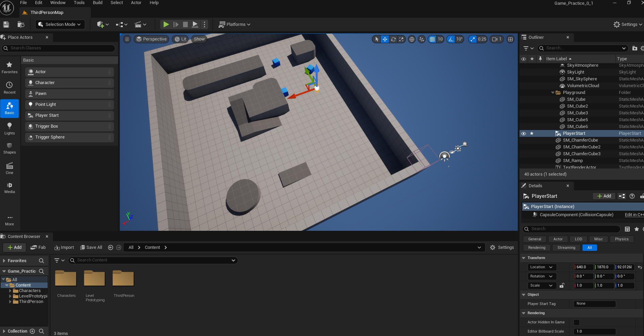Image resolution: width=644 pixels, height=336 pixels.
Task: Open camera speed setting in viewport
Action: tap(497, 39)
